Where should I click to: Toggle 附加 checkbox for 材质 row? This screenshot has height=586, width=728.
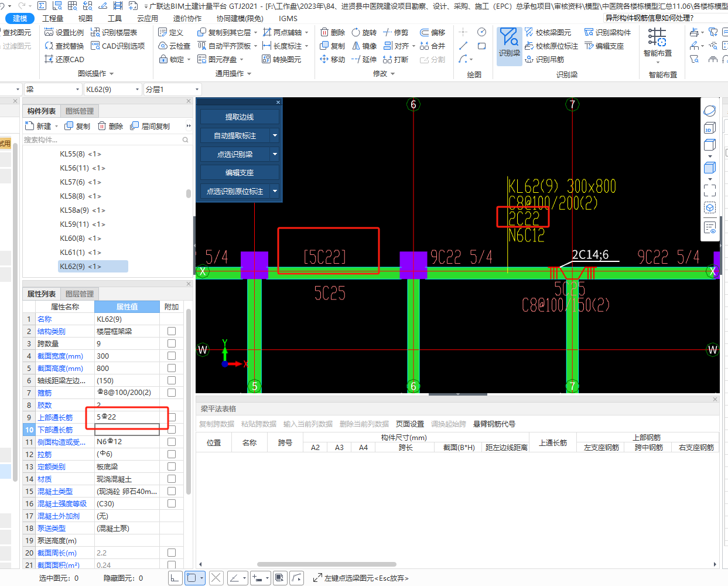tap(172, 479)
